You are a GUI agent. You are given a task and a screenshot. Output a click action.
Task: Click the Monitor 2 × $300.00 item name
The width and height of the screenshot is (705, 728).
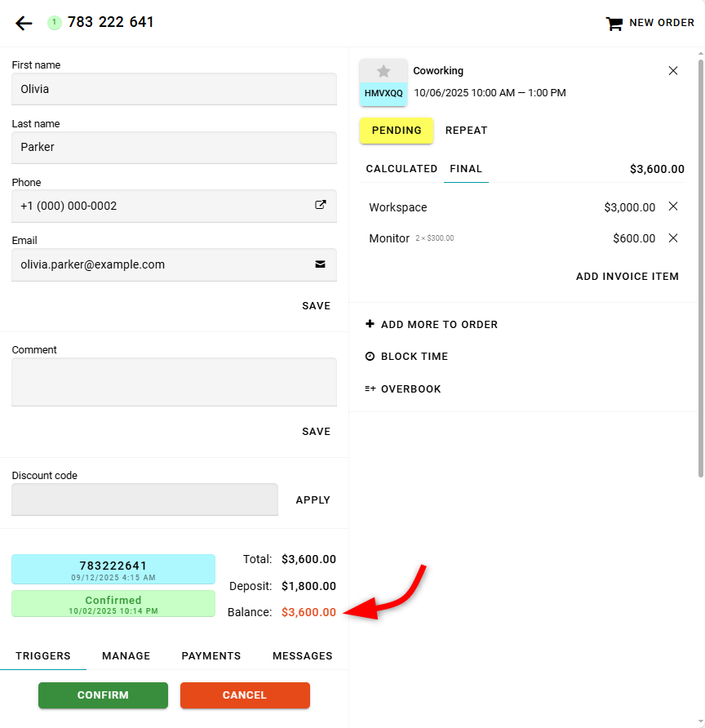click(x=411, y=238)
